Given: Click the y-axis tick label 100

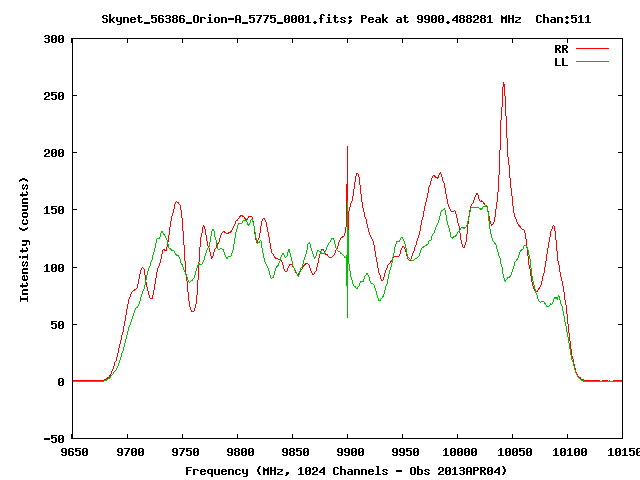Looking at the screenshot, I should click(54, 268).
